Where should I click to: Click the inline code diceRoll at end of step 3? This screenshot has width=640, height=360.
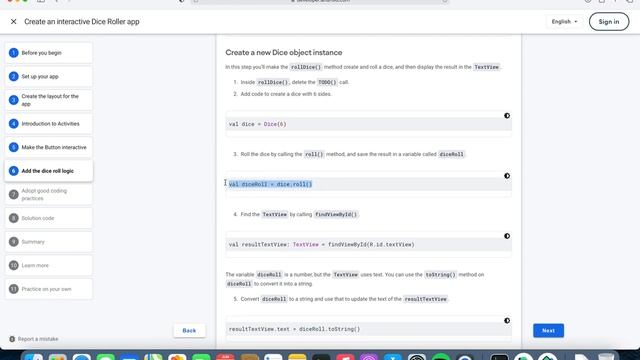pos(451,154)
